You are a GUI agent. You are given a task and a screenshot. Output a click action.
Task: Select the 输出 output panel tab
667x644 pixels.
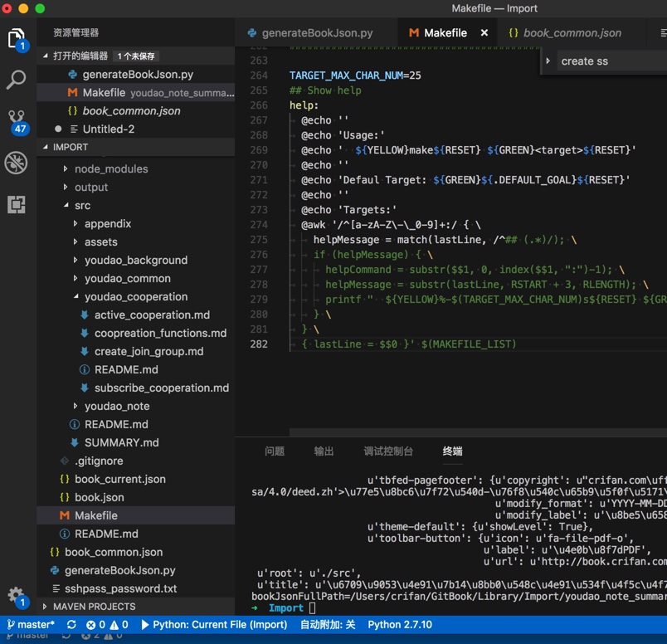(x=324, y=451)
